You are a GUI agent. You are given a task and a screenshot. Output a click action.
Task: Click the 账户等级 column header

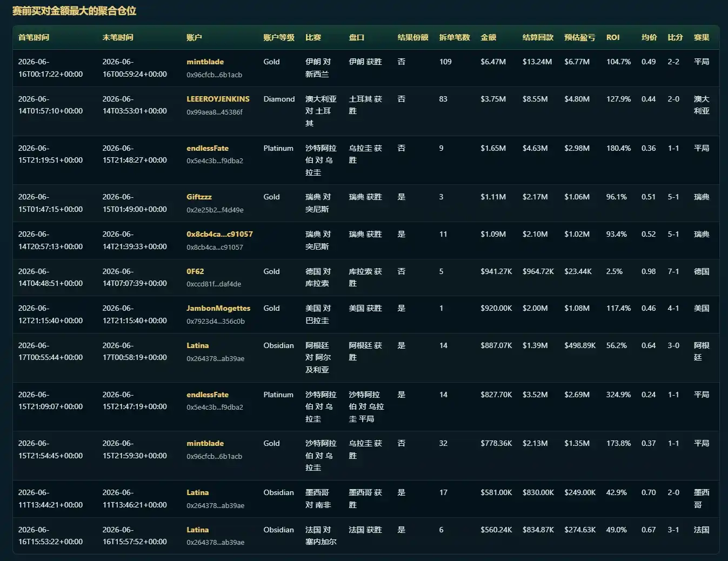click(279, 37)
